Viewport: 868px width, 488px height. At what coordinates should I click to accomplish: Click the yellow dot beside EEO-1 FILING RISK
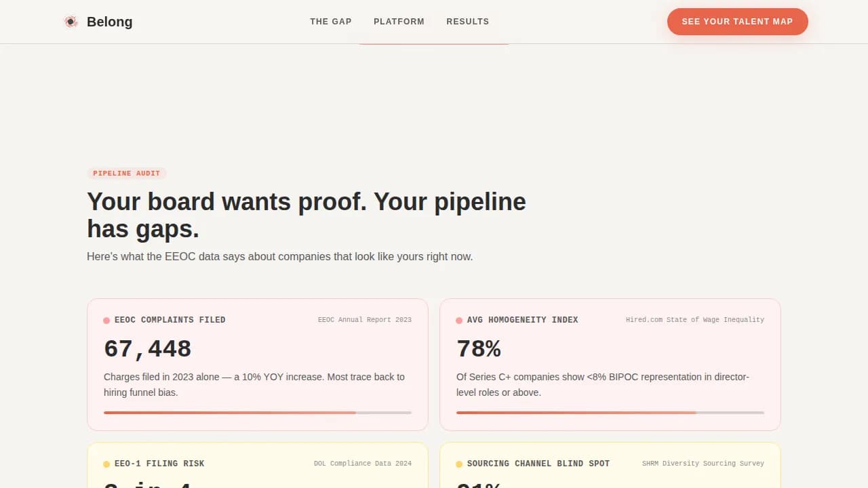pos(106,464)
